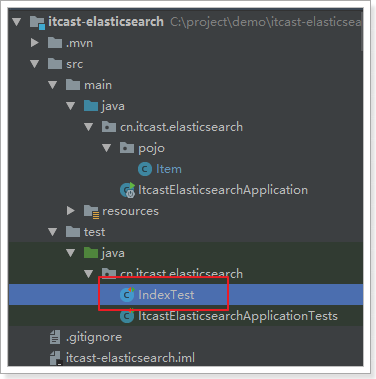Click the pojo package icon
The width and height of the screenshot is (376, 379).
pos(127,148)
